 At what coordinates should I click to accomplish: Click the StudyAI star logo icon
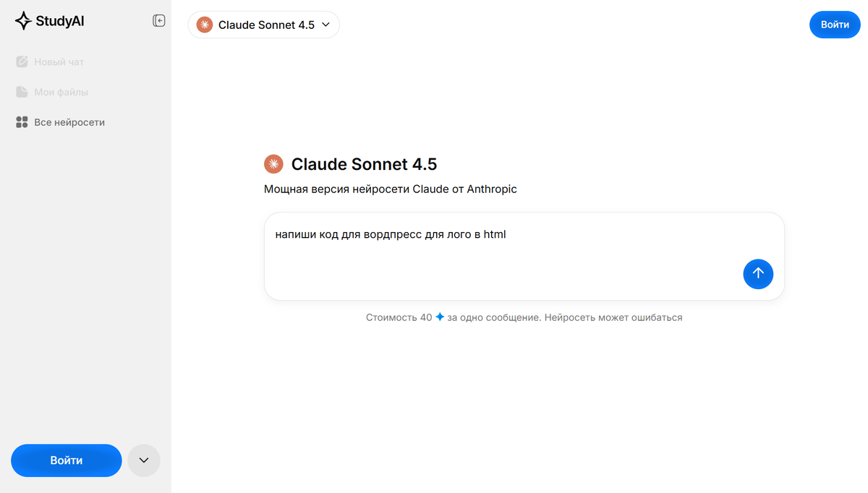click(x=23, y=21)
